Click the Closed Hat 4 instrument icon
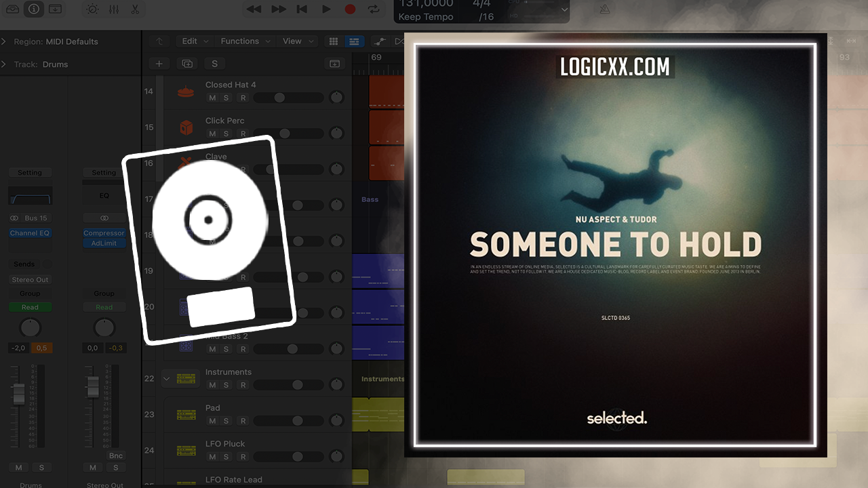Viewport: 868px width, 488px height. tap(185, 91)
